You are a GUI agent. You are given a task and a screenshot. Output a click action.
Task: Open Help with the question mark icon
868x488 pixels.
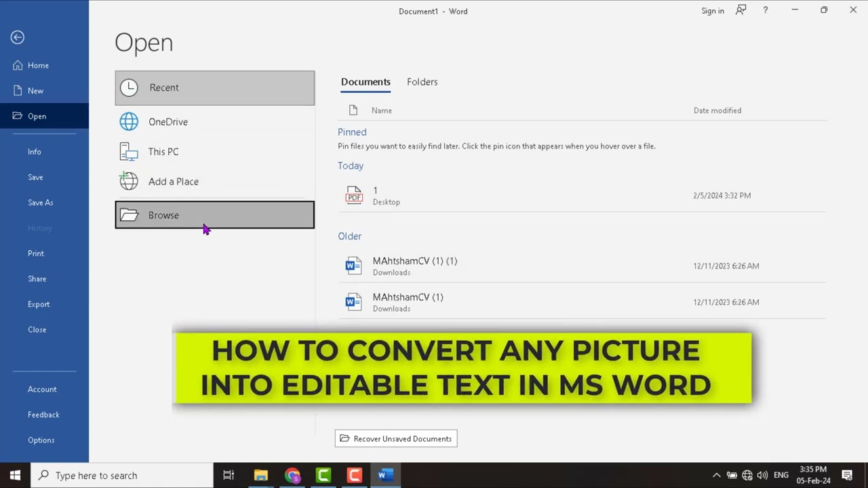[766, 10]
